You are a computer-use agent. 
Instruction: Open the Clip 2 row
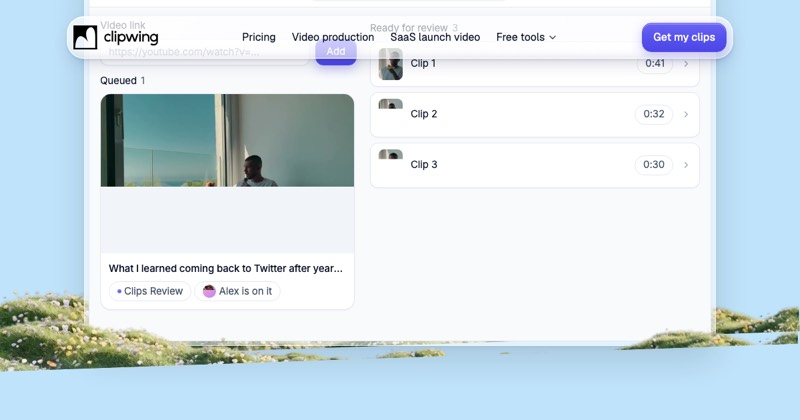pyautogui.click(x=535, y=114)
